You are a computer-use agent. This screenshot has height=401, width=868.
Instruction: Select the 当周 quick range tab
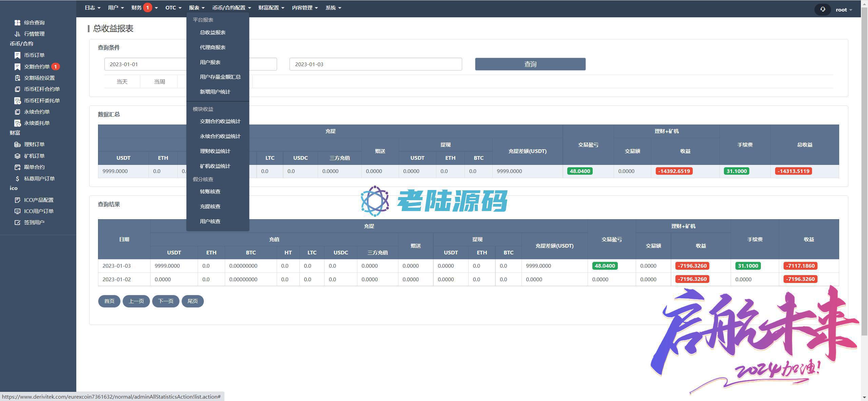tap(159, 82)
